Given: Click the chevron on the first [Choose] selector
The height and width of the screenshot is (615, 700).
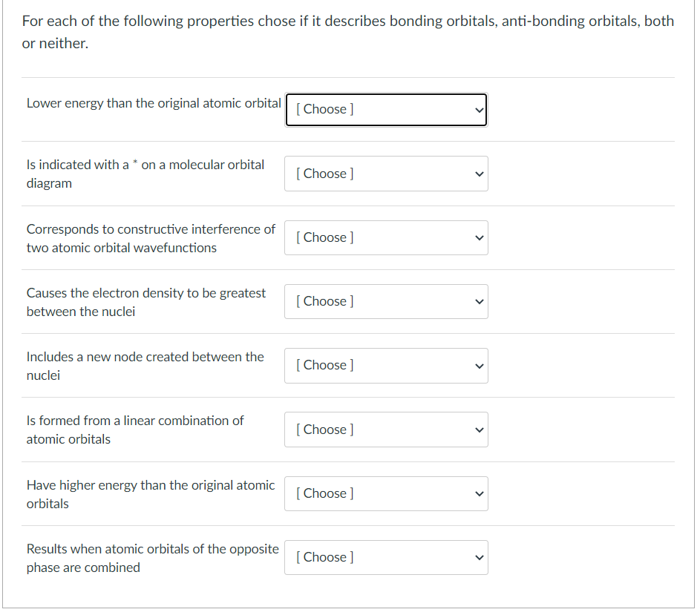Looking at the screenshot, I should click(x=477, y=109).
